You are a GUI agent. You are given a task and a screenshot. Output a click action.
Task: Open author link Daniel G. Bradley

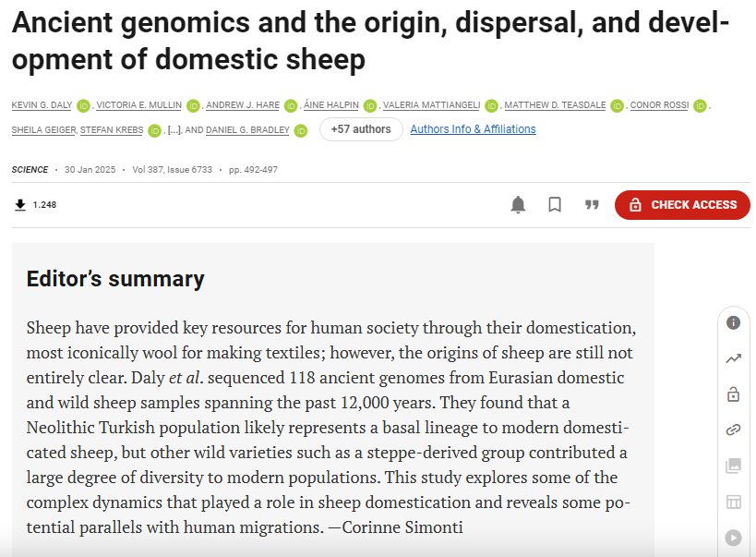click(x=247, y=130)
